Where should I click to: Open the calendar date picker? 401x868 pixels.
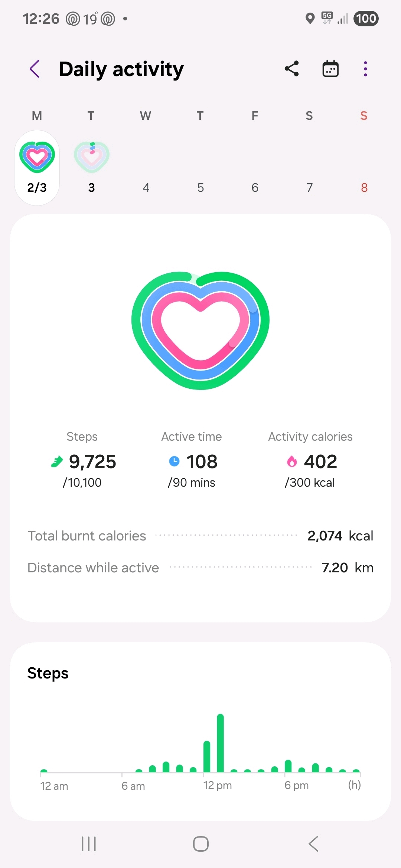click(x=330, y=69)
